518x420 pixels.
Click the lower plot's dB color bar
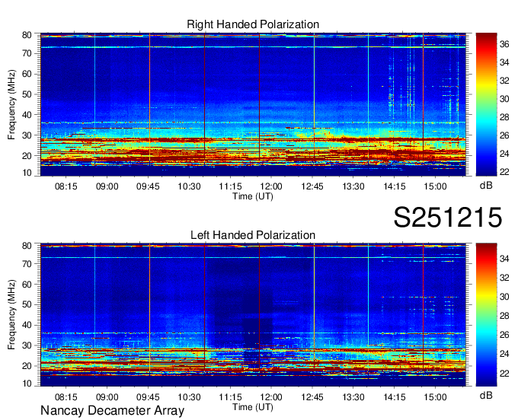point(486,313)
